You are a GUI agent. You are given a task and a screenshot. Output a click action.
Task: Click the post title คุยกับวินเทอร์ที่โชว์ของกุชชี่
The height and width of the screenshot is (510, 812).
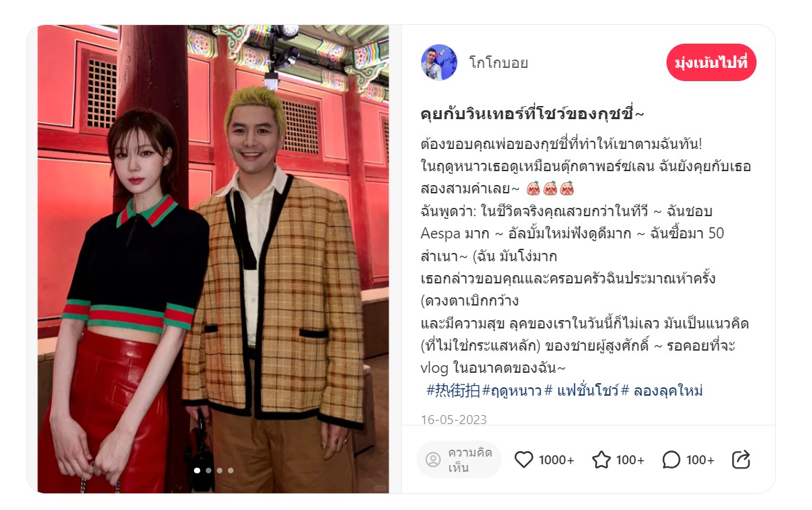tap(532, 114)
